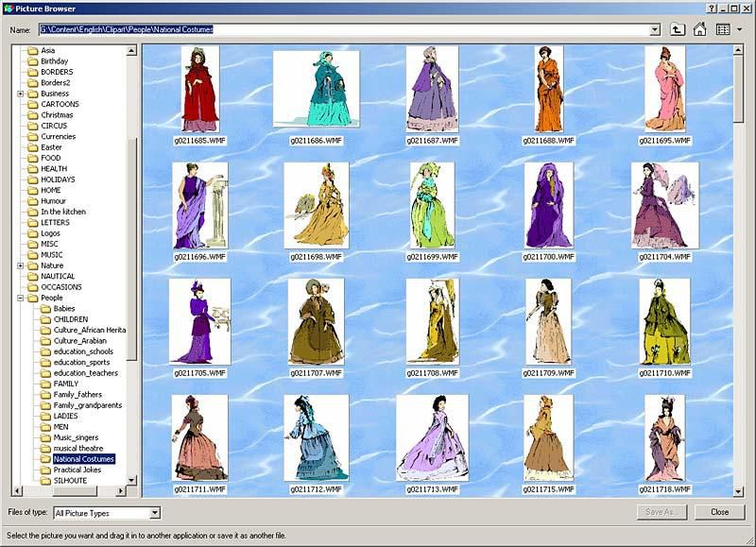The image size is (756, 547).
Task: Select the Christmas folder in tree
Action: coord(57,115)
